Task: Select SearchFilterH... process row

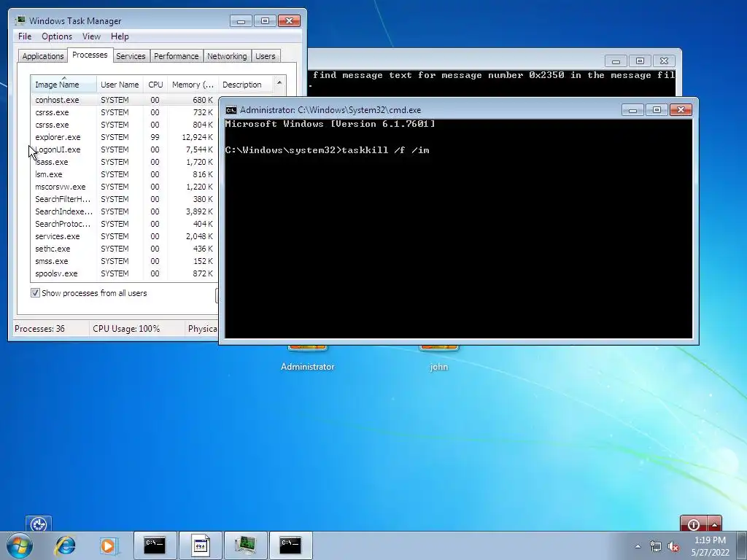Action: [124, 199]
